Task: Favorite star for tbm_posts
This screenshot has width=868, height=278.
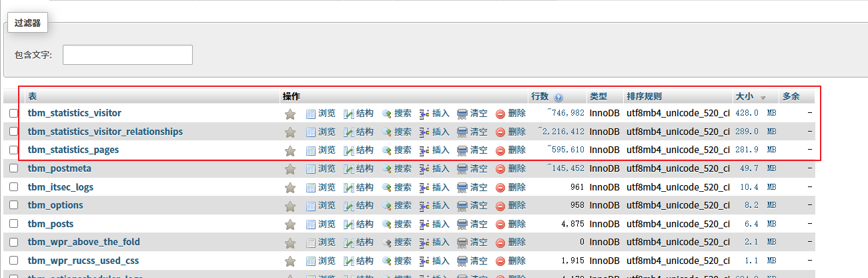Action: tap(290, 224)
